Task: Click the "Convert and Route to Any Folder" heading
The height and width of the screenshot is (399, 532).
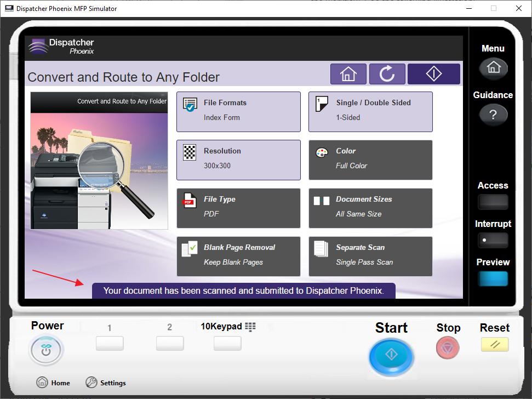Action: point(124,77)
